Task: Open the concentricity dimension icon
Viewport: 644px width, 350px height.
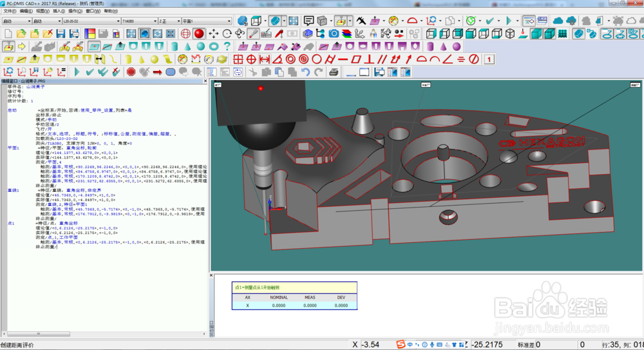Action: pos(291,59)
